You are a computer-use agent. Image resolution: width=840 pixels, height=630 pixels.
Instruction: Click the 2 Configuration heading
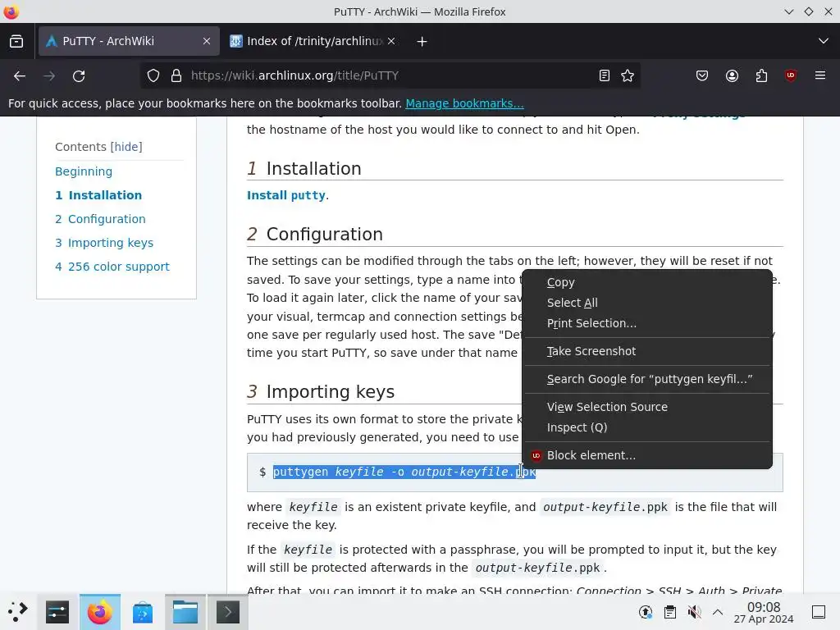pos(315,234)
